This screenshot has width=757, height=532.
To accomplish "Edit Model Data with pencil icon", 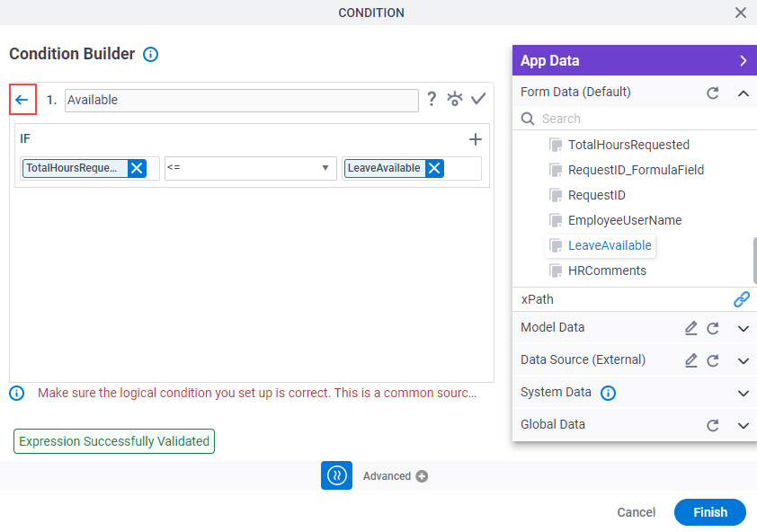I will pyautogui.click(x=691, y=328).
